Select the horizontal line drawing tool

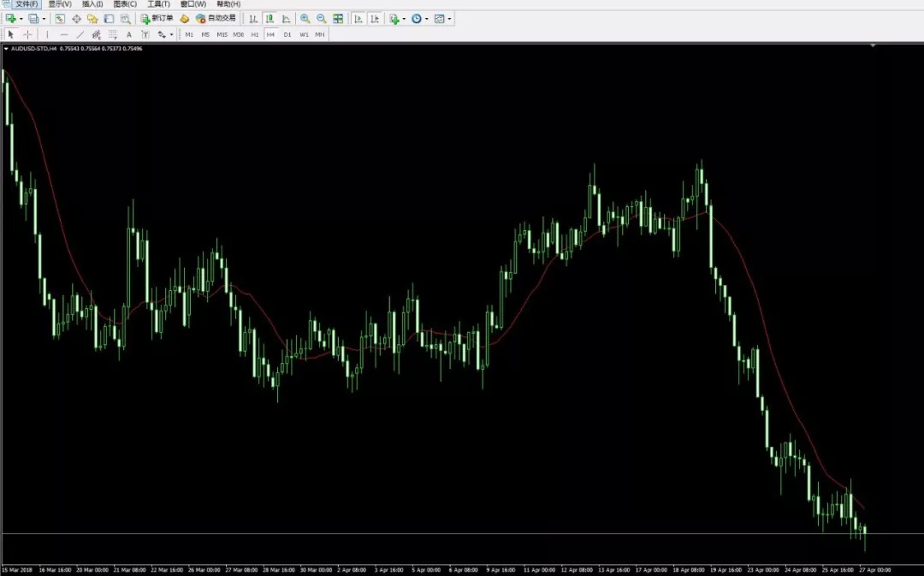64,34
